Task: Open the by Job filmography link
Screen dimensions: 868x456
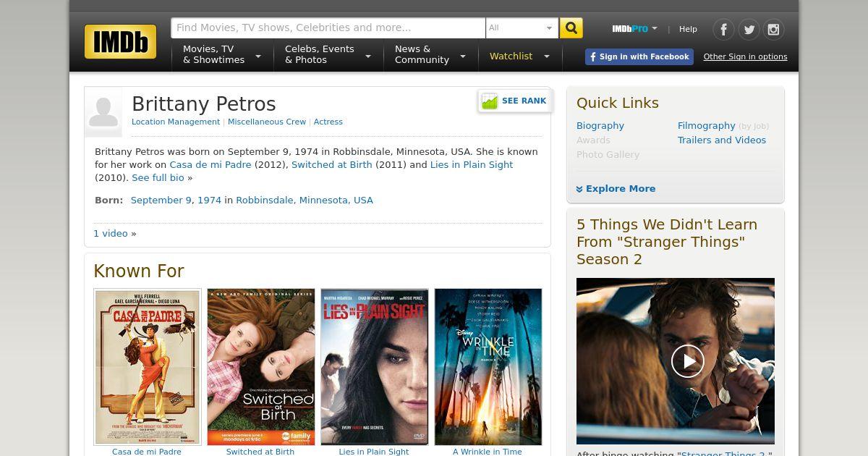Action: coord(754,126)
